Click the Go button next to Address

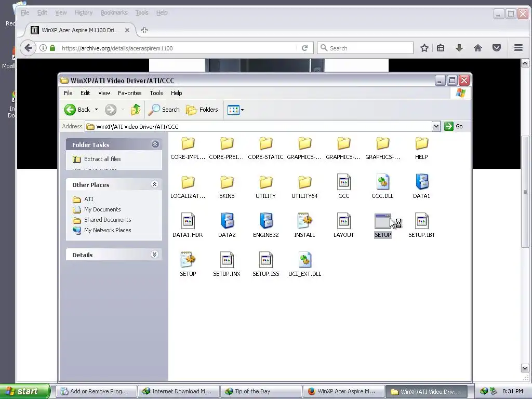(x=454, y=126)
